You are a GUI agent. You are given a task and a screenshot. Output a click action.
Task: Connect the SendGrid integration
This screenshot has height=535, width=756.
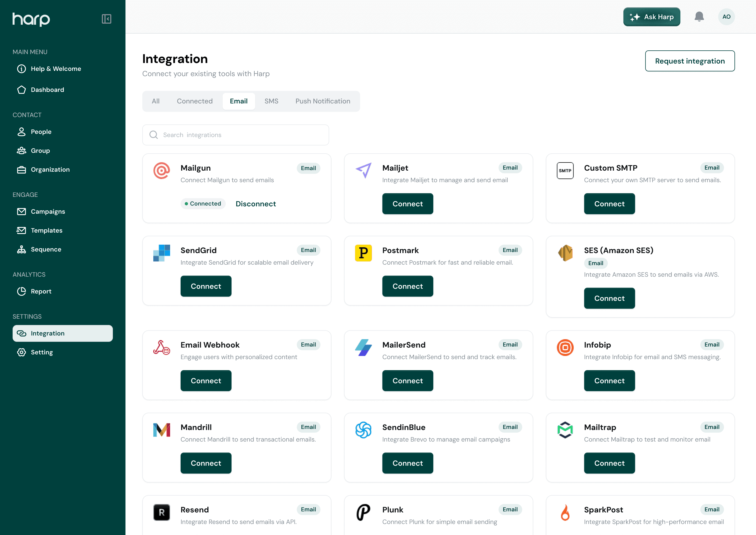[206, 286]
